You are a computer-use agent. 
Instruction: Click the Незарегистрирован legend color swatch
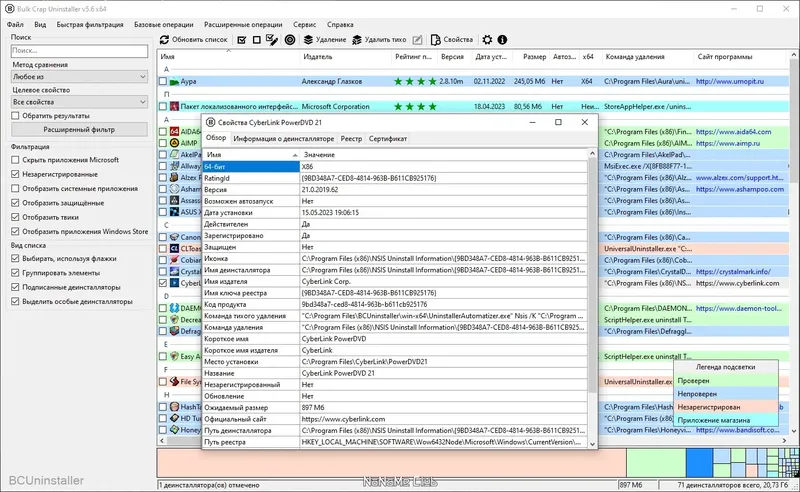pyautogui.click(x=726, y=407)
